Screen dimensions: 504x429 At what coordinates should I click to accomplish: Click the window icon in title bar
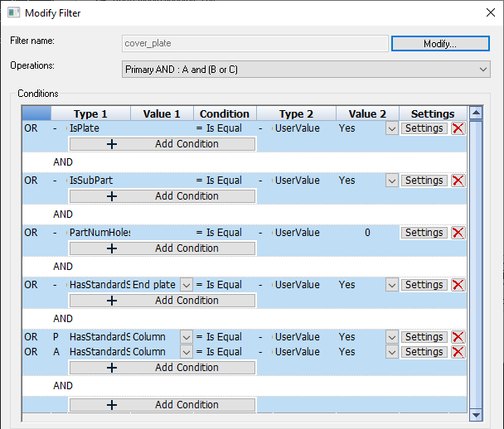tap(12, 12)
